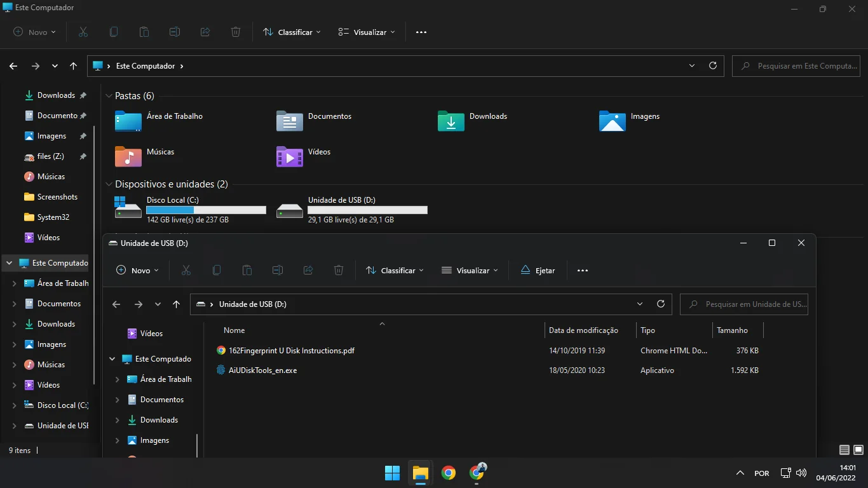The width and height of the screenshot is (868, 488).
Task: Expand Disco Local (C:) in the navigation tree
Action: [14, 405]
